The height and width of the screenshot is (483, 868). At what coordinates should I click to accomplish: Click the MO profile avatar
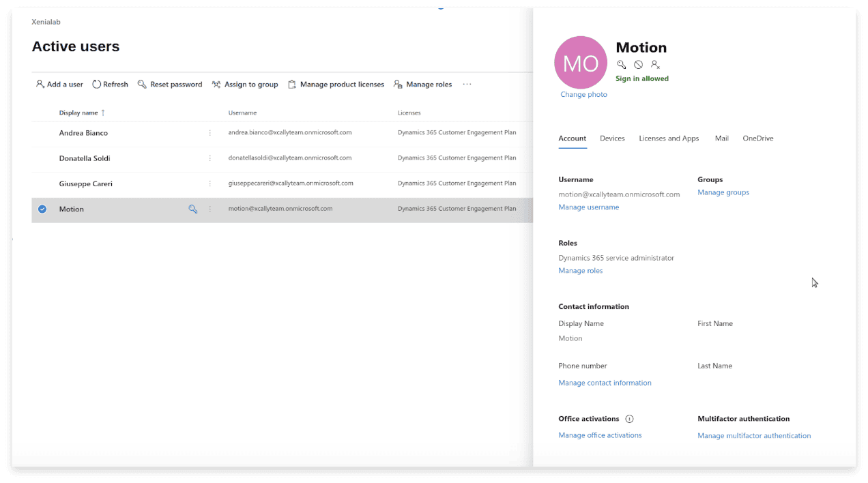581,63
